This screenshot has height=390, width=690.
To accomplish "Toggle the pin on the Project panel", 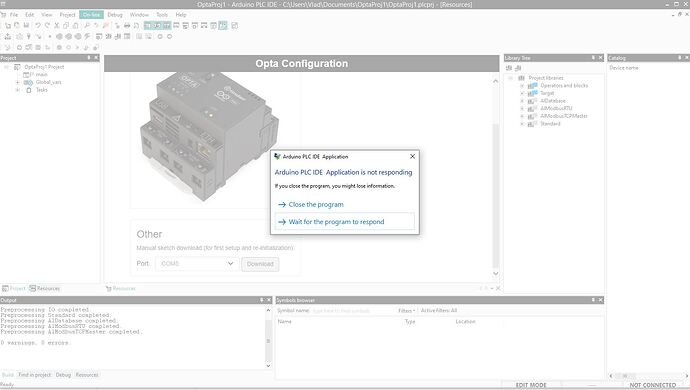I will coord(89,58).
